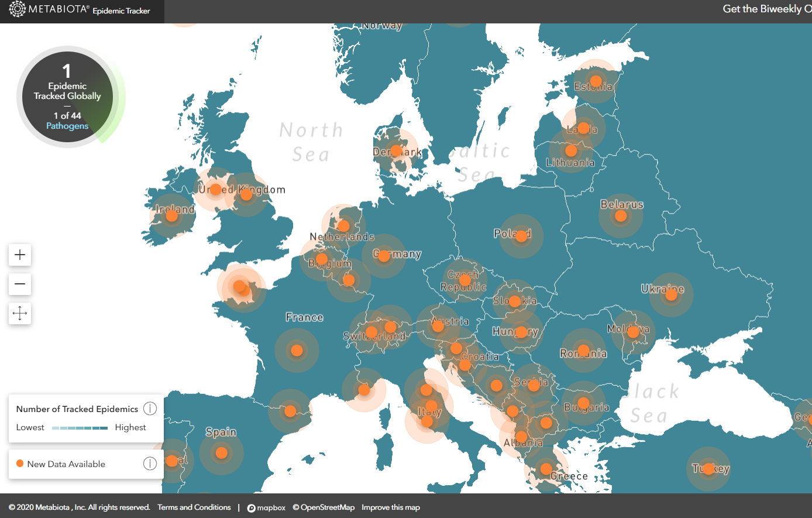Open info icon for Number of Tracked Epidemics
Screen dimensions: 812x518
(150, 409)
